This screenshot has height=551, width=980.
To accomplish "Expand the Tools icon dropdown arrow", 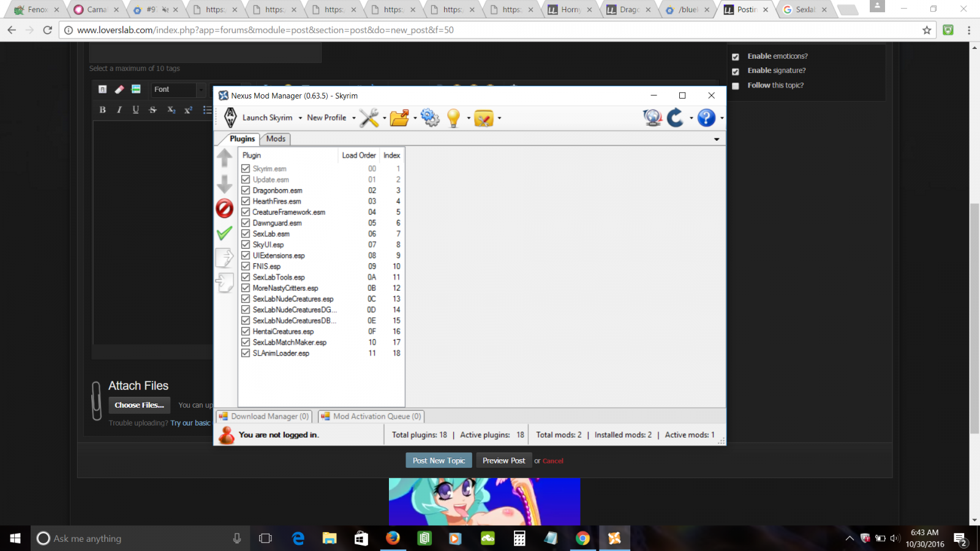I will pyautogui.click(x=384, y=118).
